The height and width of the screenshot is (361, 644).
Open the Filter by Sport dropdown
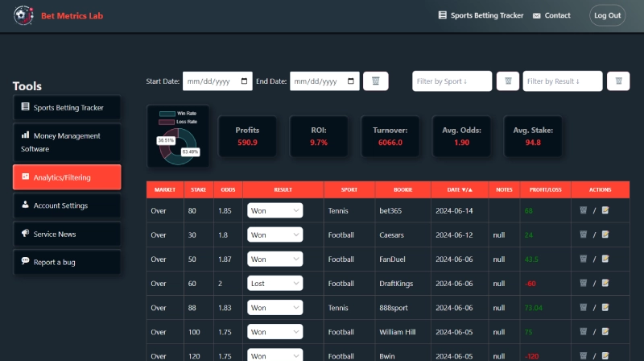coord(452,81)
